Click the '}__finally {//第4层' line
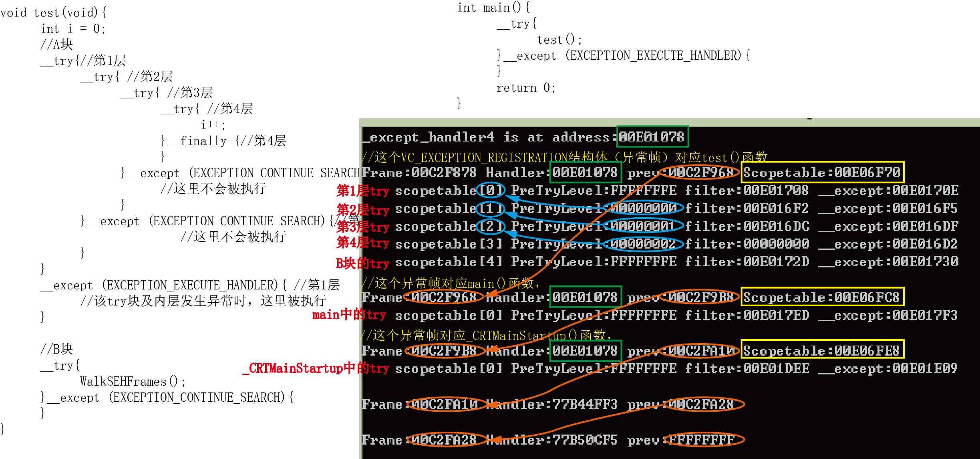The image size is (980, 459). (x=223, y=141)
